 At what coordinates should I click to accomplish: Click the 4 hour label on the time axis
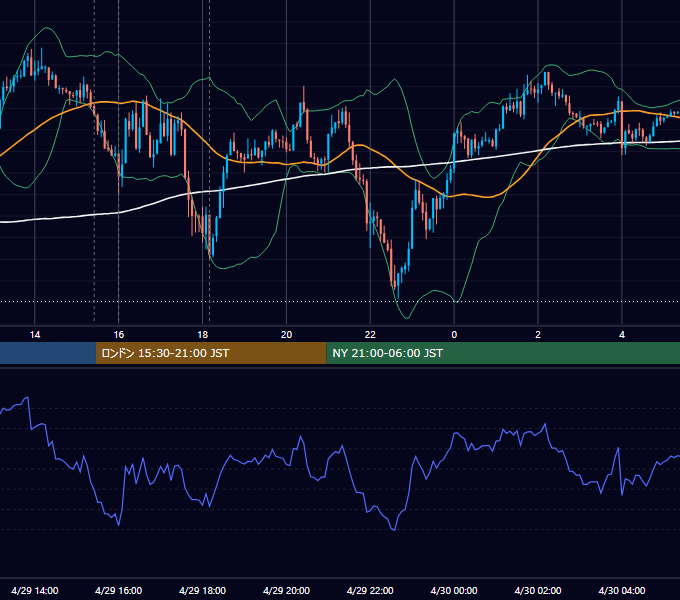[x=622, y=335]
